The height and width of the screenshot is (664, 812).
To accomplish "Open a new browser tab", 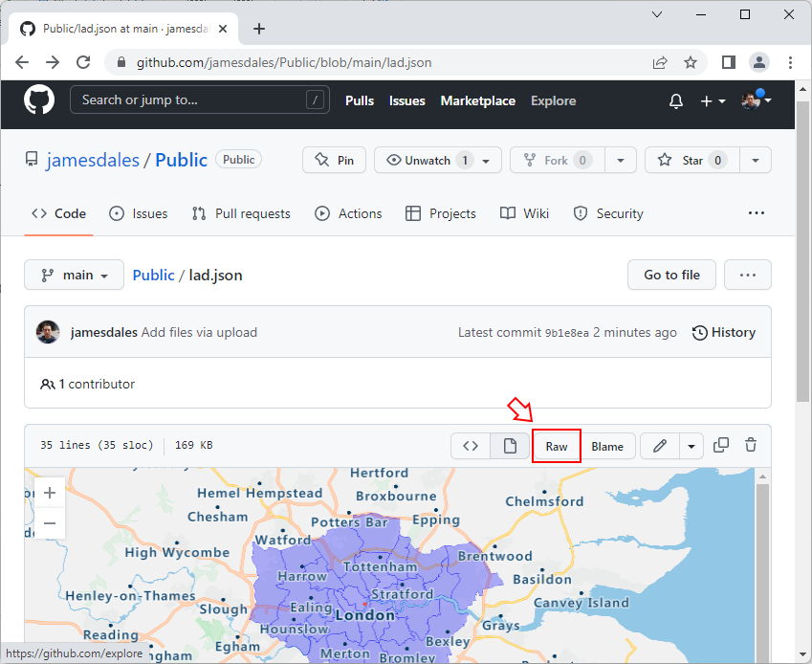I will (259, 29).
